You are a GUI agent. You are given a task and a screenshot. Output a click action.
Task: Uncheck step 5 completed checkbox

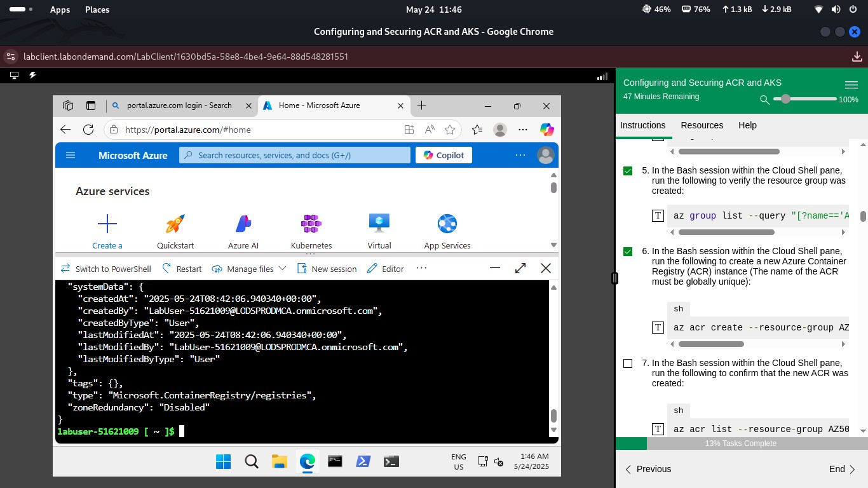point(628,170)
